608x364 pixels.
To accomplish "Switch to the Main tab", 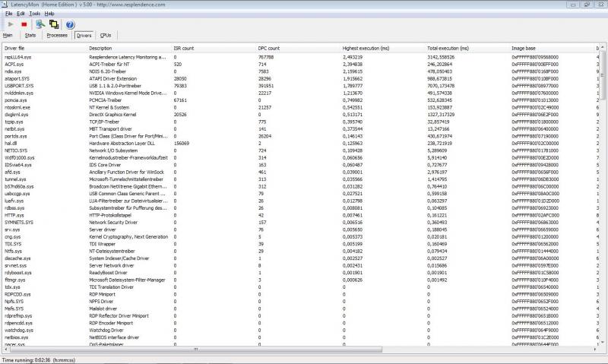I will pos(8,35).
